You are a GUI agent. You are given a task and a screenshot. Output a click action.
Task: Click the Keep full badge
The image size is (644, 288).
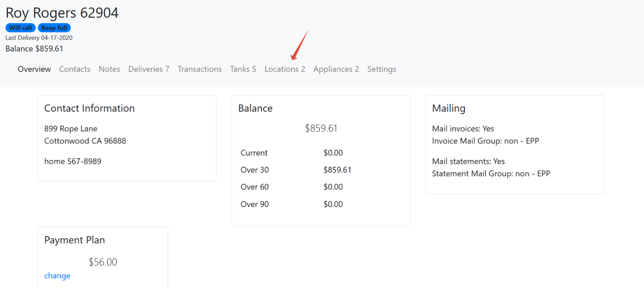(54, 28)
